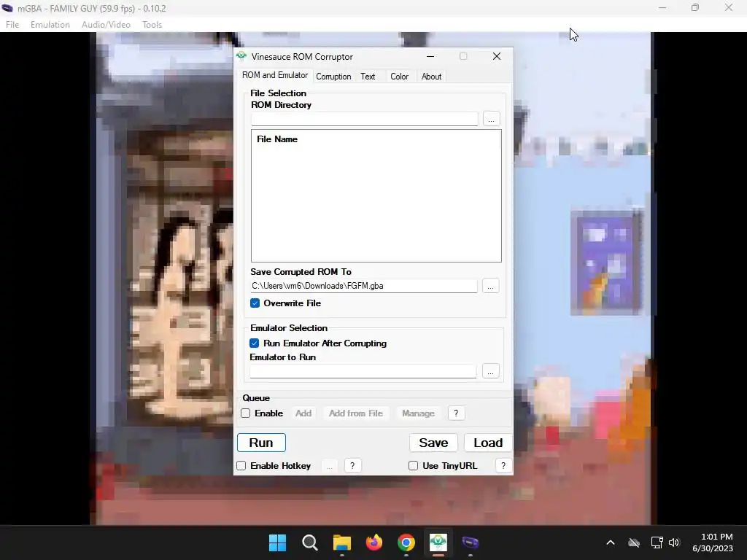Click the Save button
The width and height of the screenshot is (747, 560).
tap(433, 443)
